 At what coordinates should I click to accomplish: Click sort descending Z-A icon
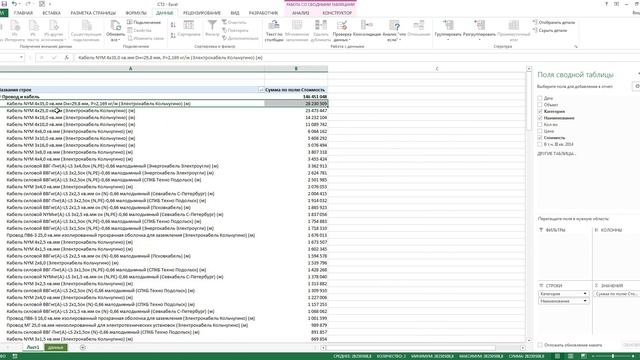point(173,36)
